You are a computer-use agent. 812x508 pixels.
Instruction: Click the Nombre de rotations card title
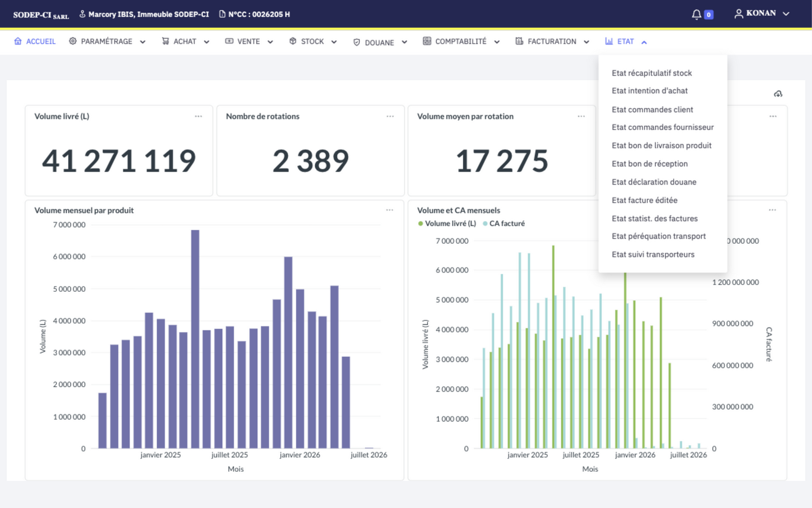(263, 116)
